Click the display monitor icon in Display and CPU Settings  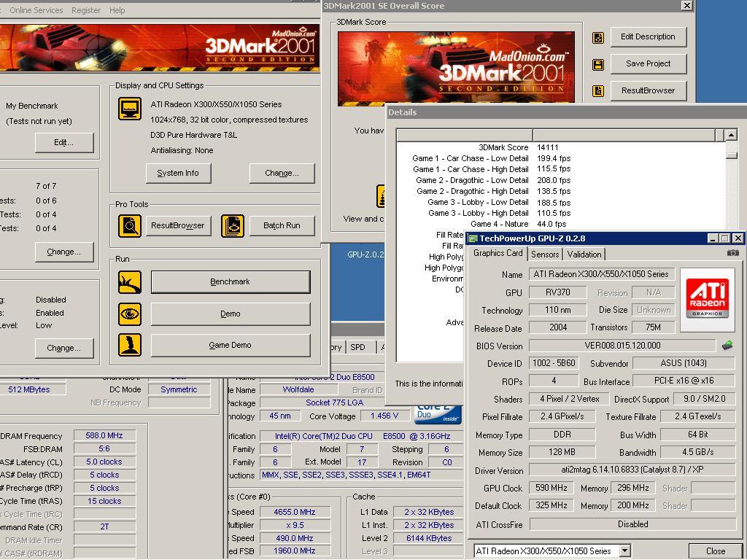130,109
